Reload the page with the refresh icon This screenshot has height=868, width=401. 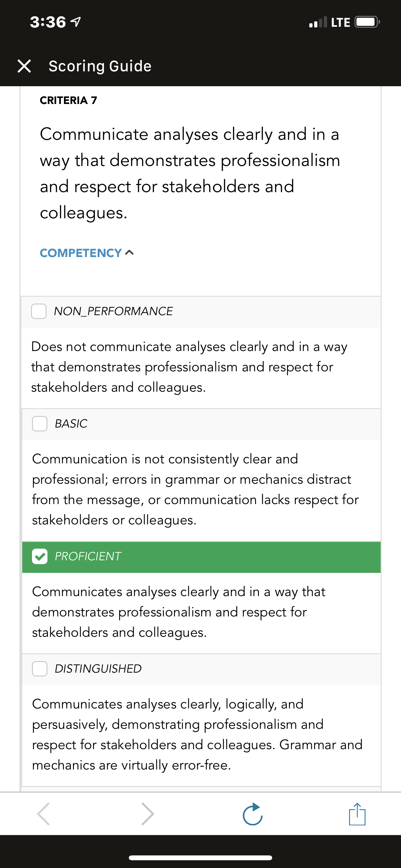point(253,814)
